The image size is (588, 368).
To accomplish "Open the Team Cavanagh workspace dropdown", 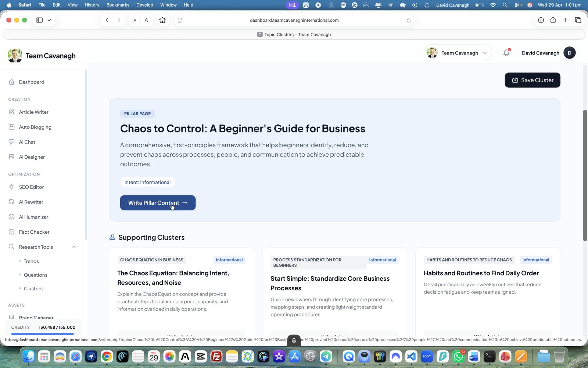I will pyautogui.click(x=458, y=53).
